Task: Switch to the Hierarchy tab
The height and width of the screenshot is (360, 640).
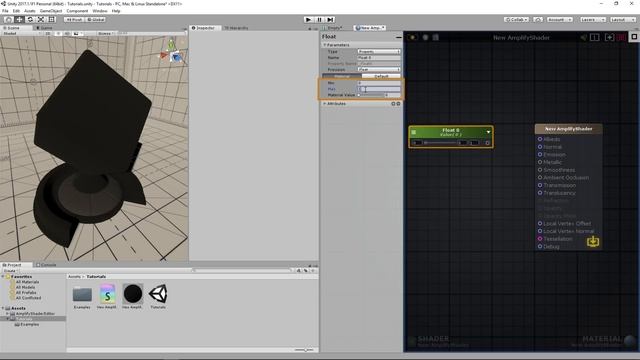Action: point(236,28)
